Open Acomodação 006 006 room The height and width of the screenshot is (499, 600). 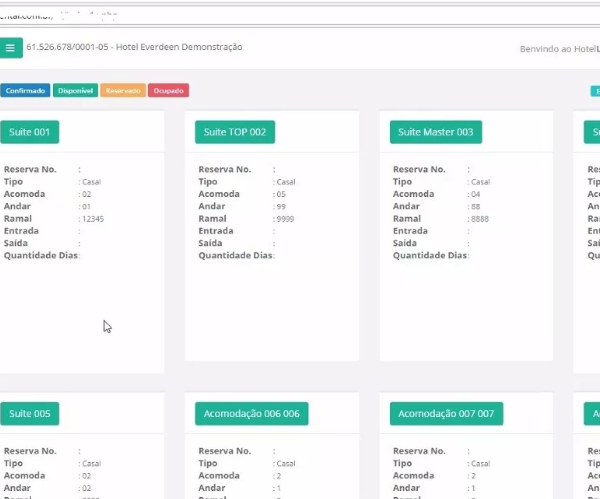pos(251,413)
